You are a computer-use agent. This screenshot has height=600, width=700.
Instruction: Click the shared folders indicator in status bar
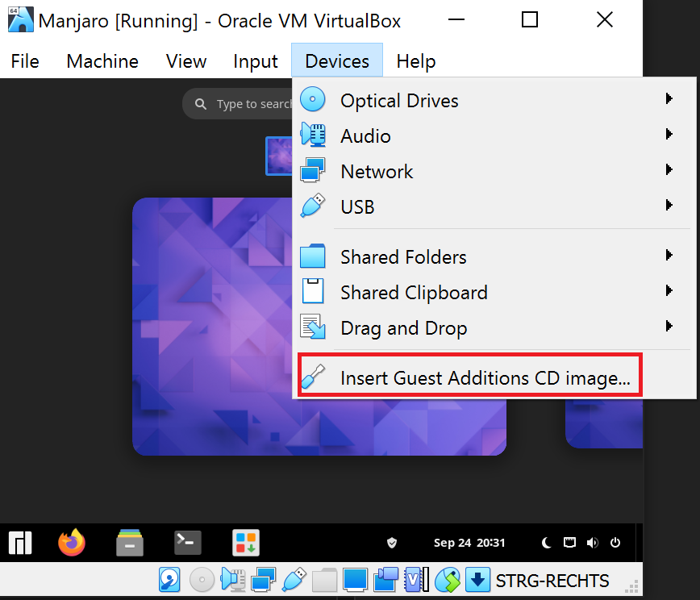[324, 580]
